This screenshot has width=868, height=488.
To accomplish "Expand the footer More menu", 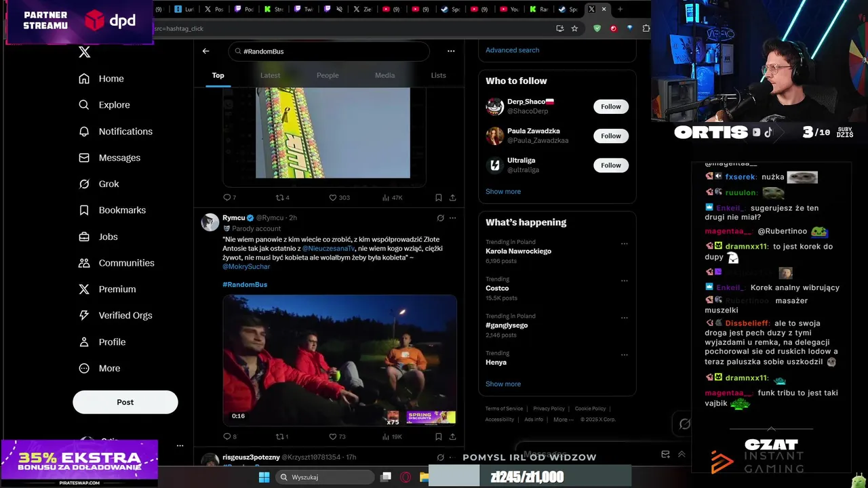I will (563, 420).
